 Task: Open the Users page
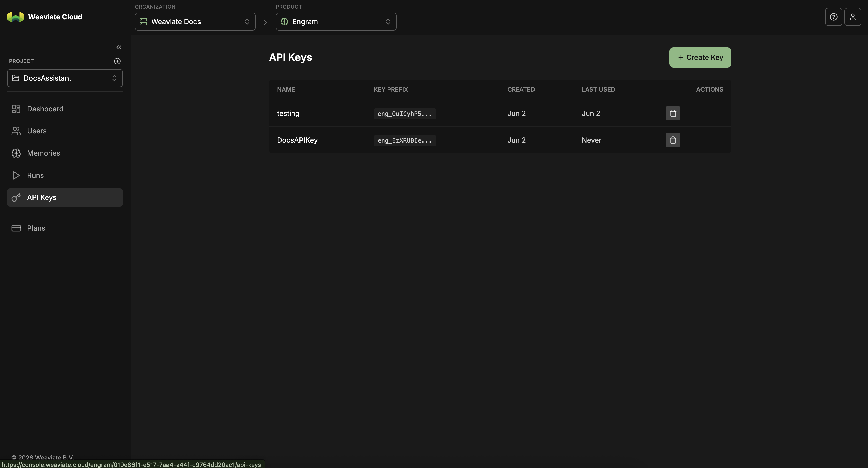65,131
